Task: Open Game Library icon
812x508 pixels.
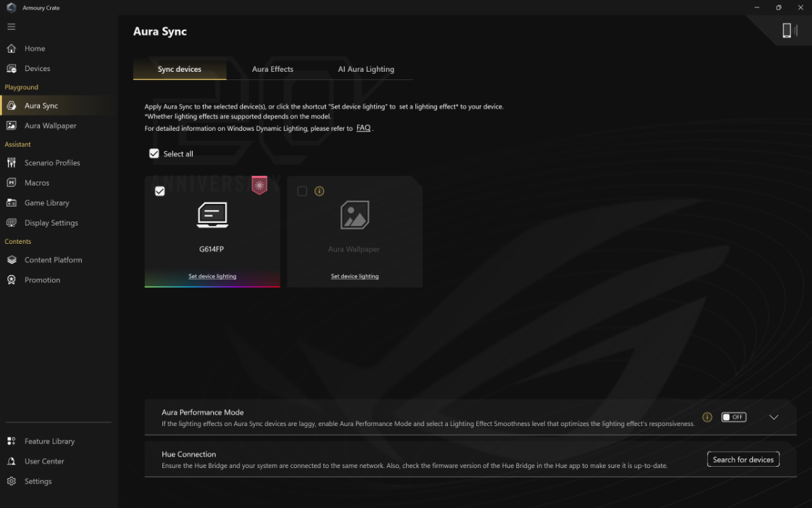Action: tap(12, 203)
